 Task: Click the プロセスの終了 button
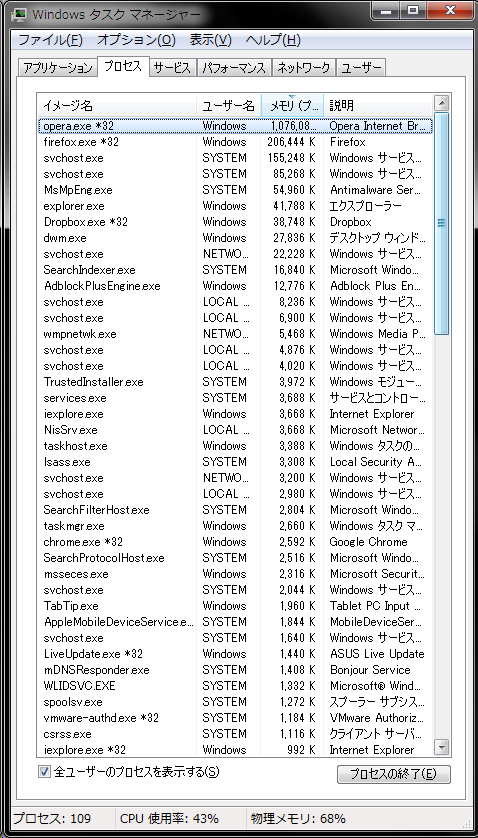click(x=394, y=774)
